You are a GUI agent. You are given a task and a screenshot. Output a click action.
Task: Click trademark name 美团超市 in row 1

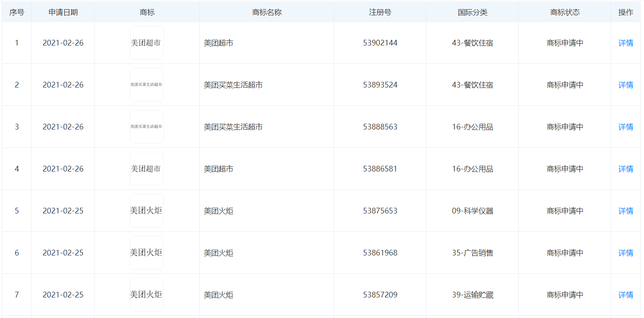click(218, 43)
